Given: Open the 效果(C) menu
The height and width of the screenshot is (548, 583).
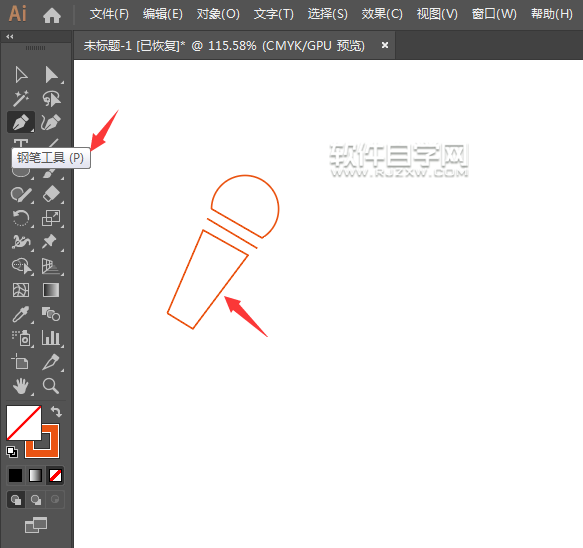Looking at the screenshot, I should pos(382,14).
